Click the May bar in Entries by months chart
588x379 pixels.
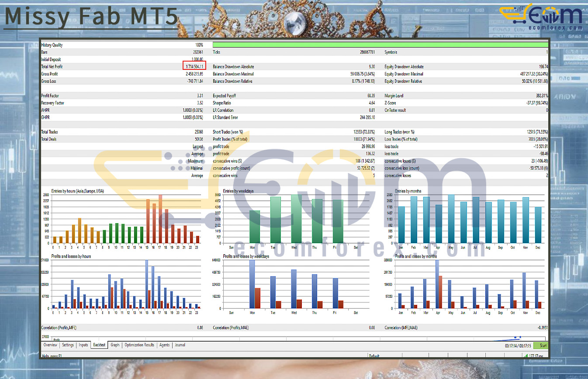click(x=451, y=219)
